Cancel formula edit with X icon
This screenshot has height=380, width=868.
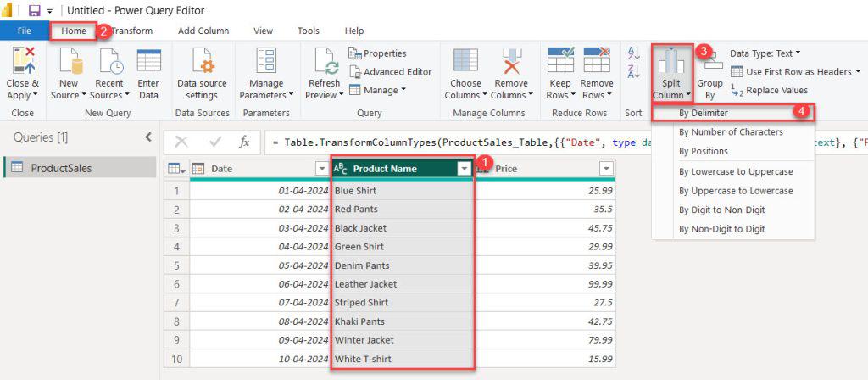point(181,142)
